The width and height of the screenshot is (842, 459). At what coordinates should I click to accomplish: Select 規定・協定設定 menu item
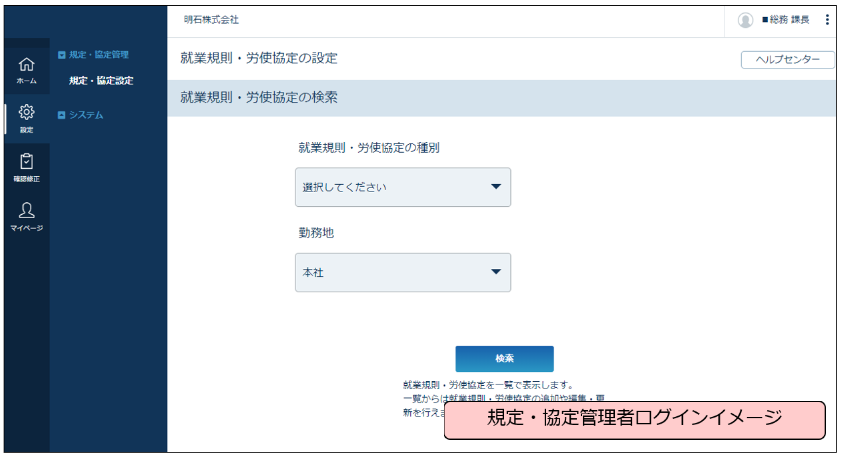click(101, 81)
